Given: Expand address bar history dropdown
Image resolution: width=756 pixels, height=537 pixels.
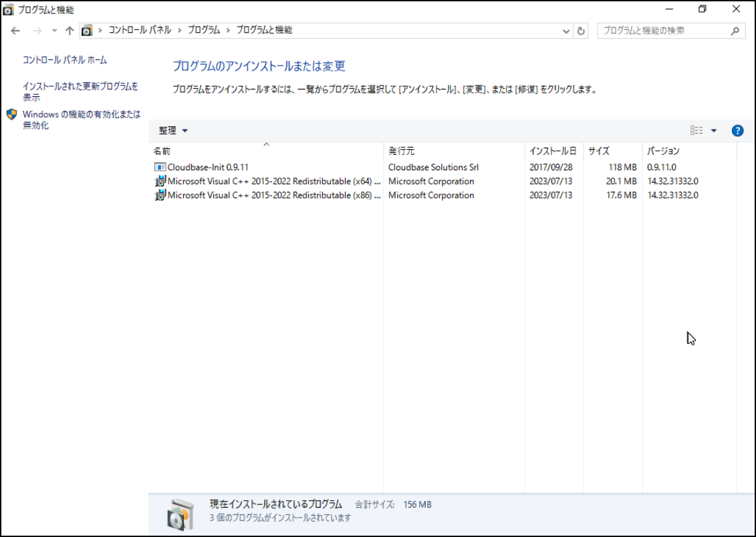Looking at the screenshot, I should click(566, 31).
